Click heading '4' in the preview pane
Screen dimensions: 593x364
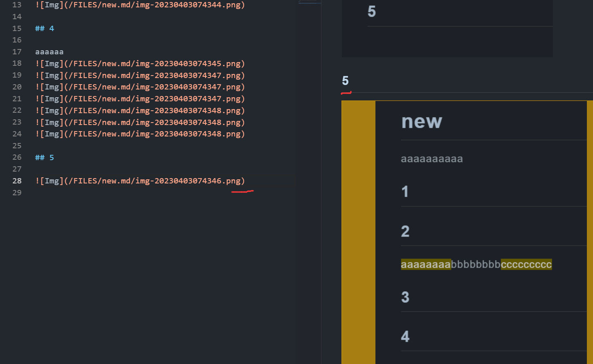(404, 336)
